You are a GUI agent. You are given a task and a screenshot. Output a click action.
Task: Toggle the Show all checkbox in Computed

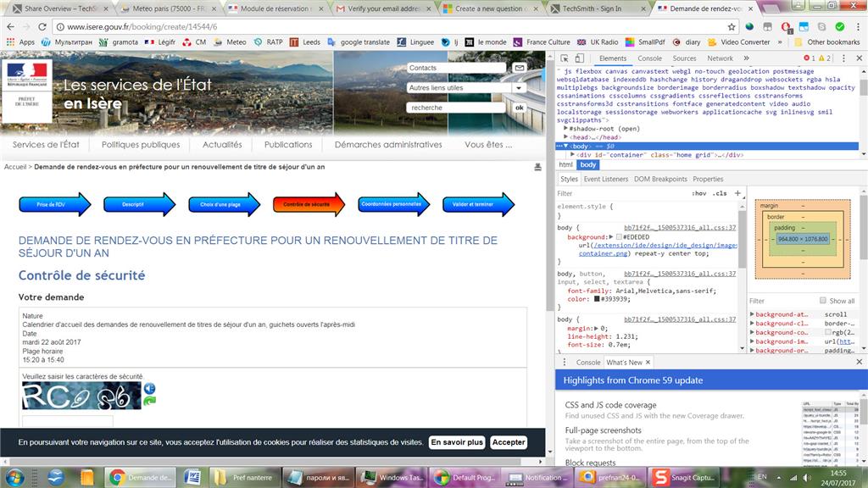pyautogui.click(x=822, y=301)
